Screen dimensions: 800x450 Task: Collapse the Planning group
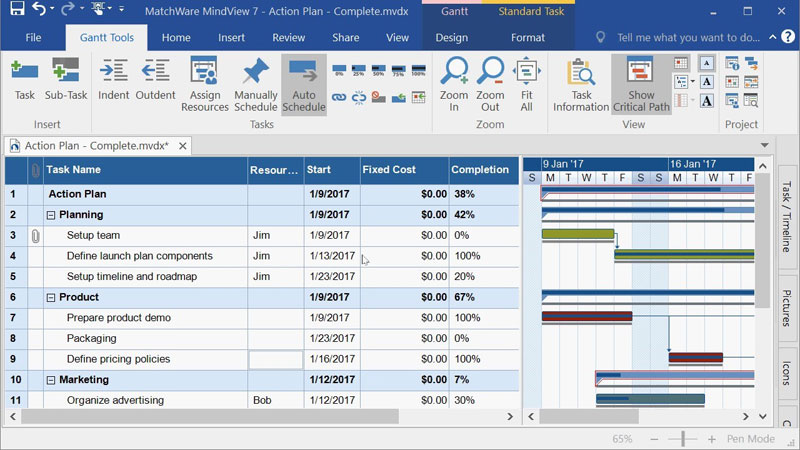click(x=51, y=215)
